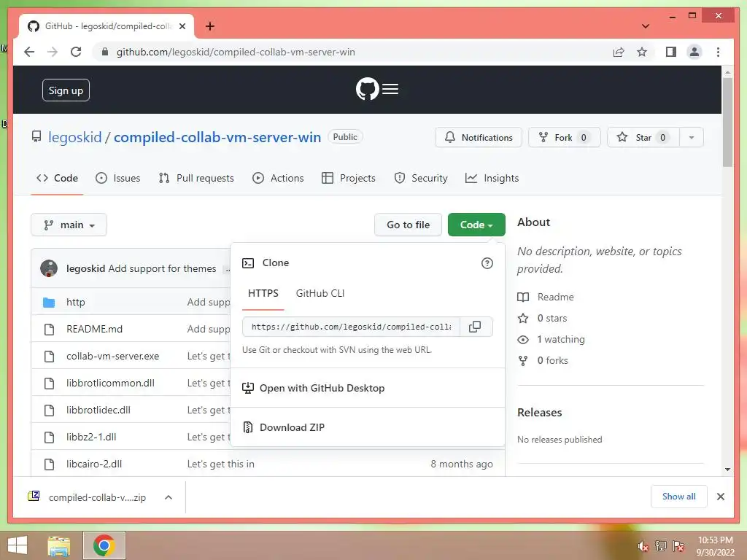Collapse the green Code dropdown button
This screenshot has width=747, height=560.
(x=476, y=225)
